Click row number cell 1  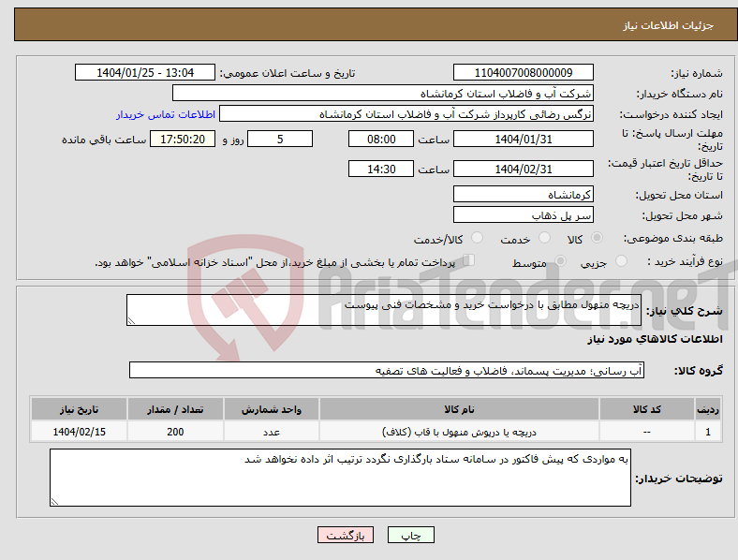[708, 432]
